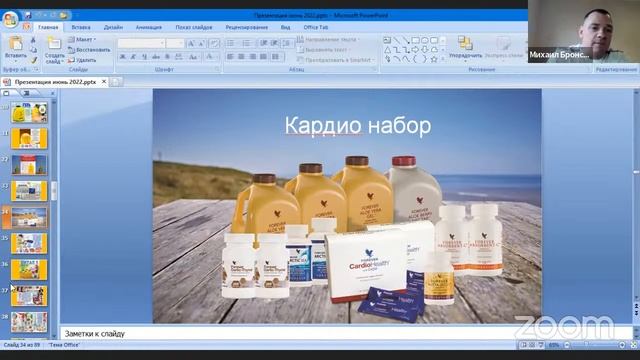Select the star shape in shapes gallery
The width and height of the screenshot is (640, 360).
pos(434,60)
